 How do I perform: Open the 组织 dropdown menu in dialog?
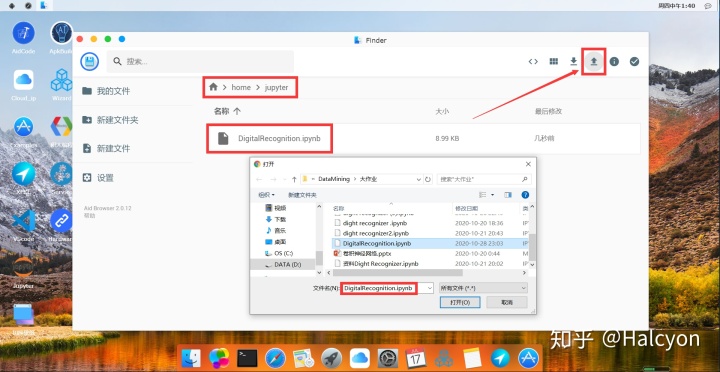tap(266, 195)
